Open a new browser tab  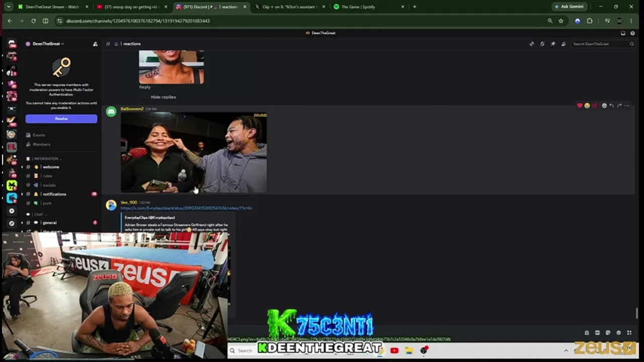(415, 7)
